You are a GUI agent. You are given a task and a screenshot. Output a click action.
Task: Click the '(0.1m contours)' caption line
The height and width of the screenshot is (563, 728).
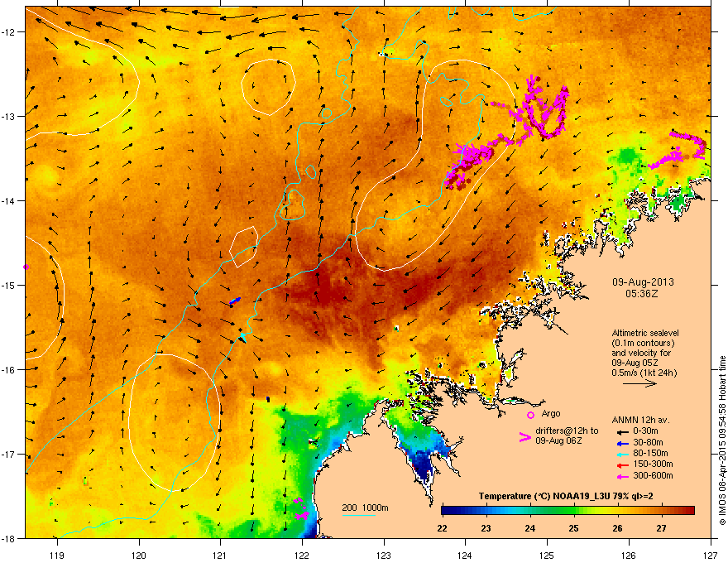(x=643, y=344)
